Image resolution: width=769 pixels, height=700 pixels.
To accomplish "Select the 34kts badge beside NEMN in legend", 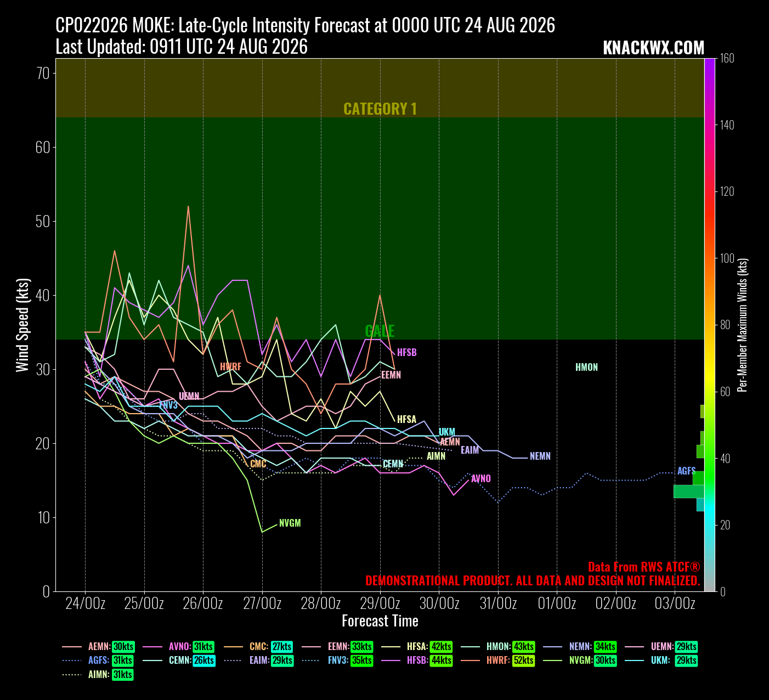I will pyautogui.click(x=606, y=647).
